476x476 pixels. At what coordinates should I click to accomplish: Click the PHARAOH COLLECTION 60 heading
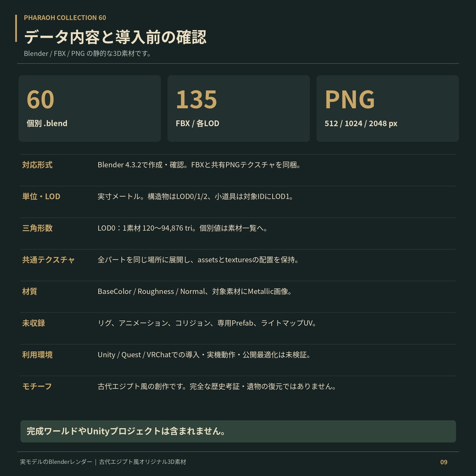pos(65,18)
